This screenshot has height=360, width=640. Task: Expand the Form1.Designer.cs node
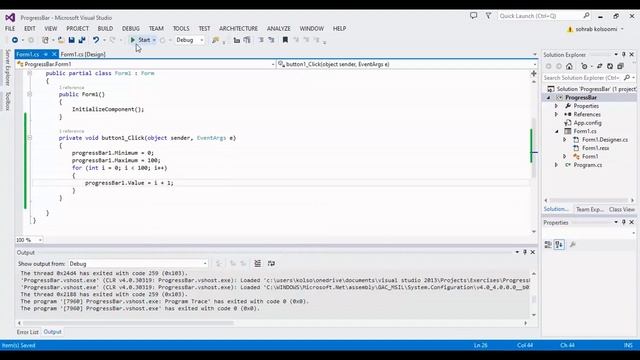pos(564,140)
